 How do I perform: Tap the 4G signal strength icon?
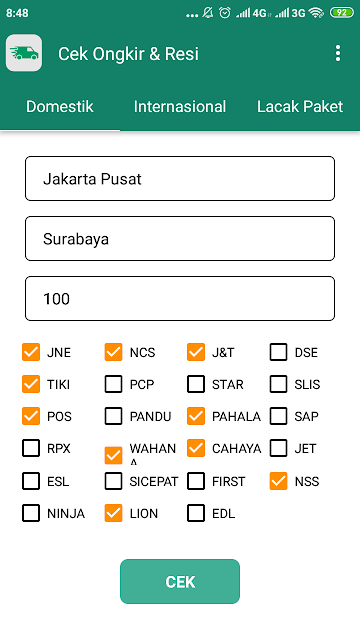tap(253, 13)
